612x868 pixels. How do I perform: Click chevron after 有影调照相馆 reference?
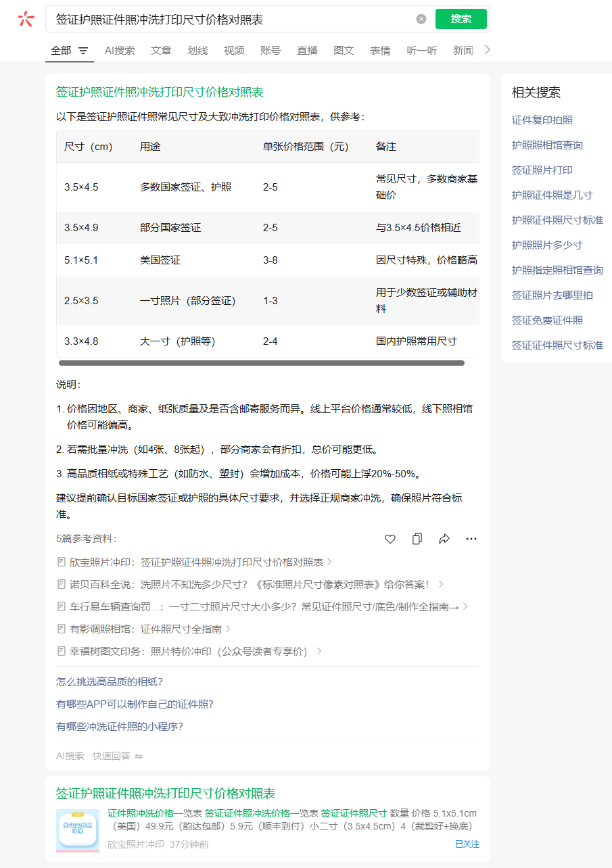[229, 629]
